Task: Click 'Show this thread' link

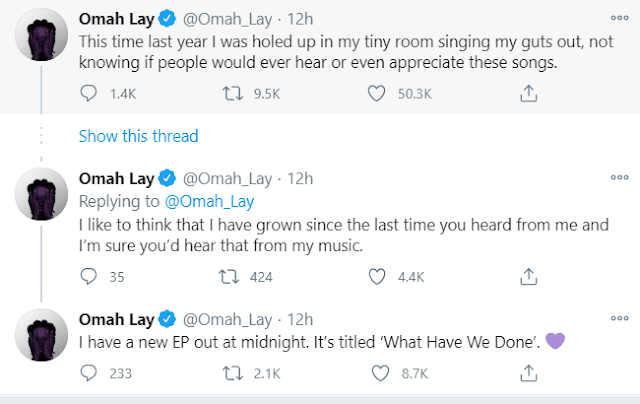Action: click(138, 136)
